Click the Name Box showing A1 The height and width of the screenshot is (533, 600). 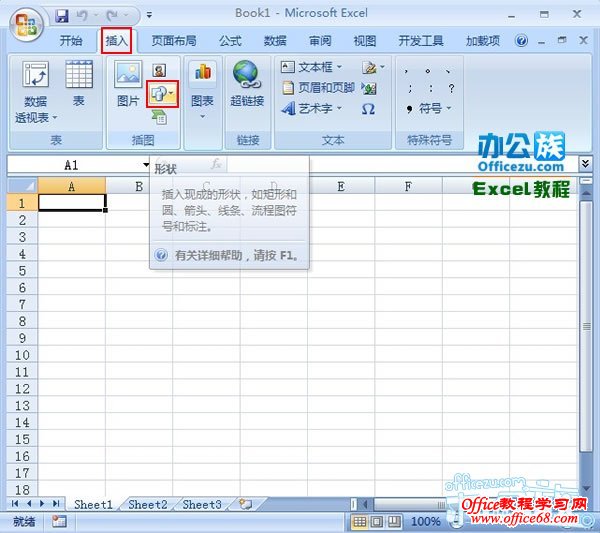[71, 165]
